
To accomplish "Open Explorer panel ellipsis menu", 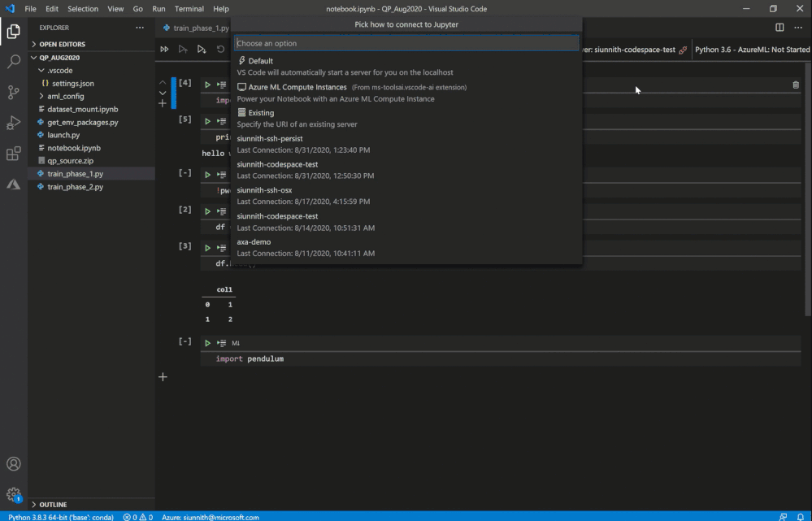I will 140,28.
